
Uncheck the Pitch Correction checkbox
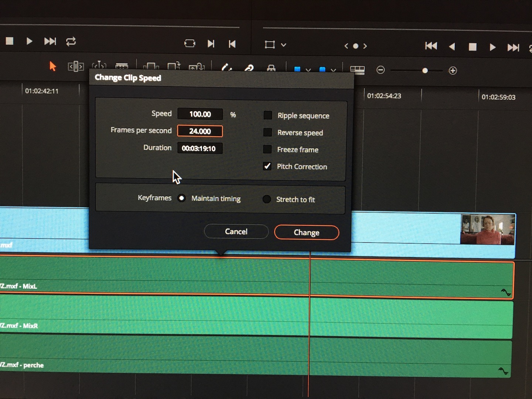pyautogui.click(x=267, y=166)
